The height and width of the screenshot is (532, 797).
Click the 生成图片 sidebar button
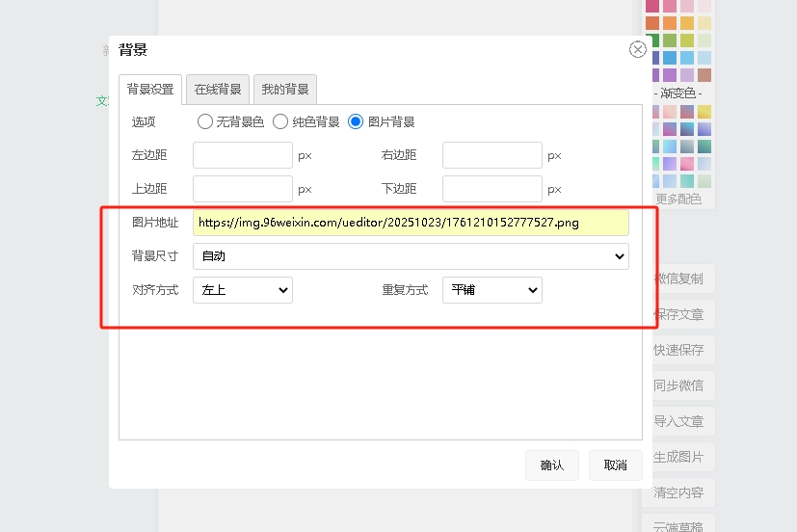pyautogui.click(x=678, y=457)
